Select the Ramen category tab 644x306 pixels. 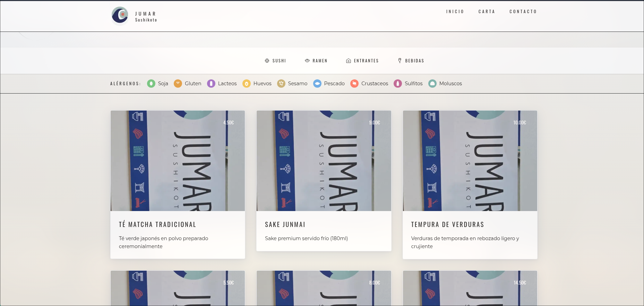pyautogui.click(x=316, y=61)
